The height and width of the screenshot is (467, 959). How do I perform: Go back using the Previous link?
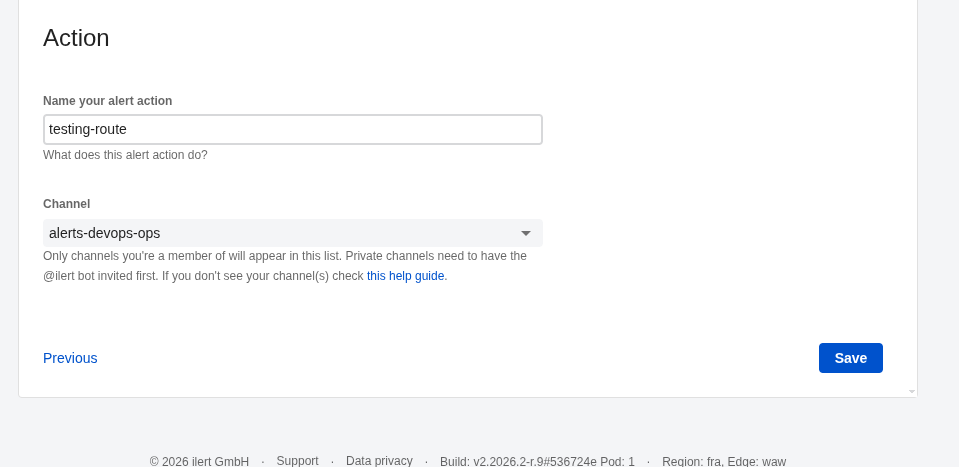click(70, 358)
